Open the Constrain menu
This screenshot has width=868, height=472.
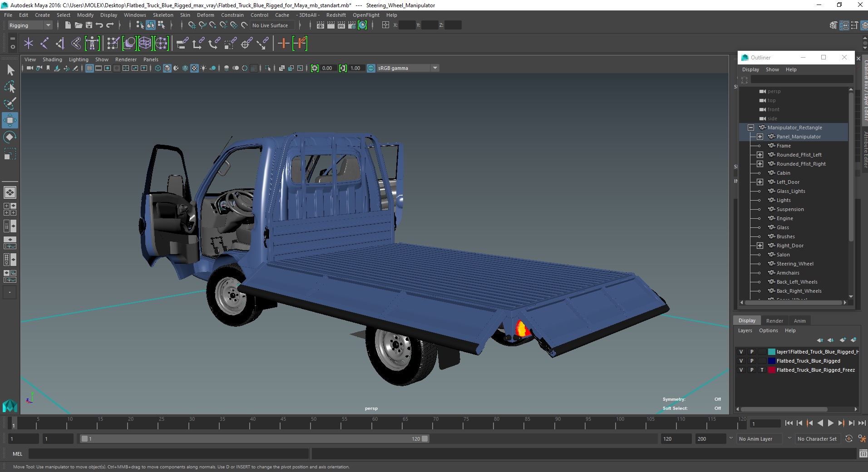(x=232, y=15)
